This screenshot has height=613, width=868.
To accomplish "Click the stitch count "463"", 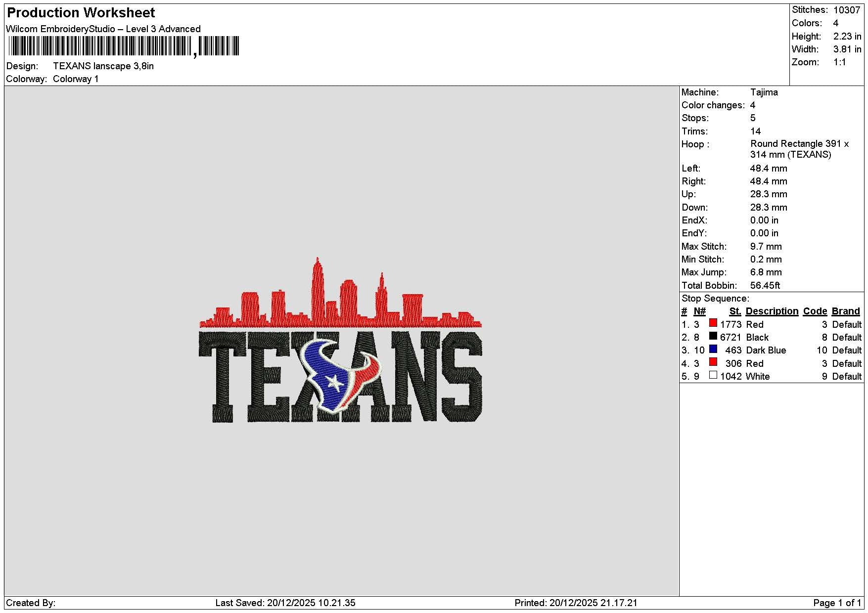I will tap(733, 350).
